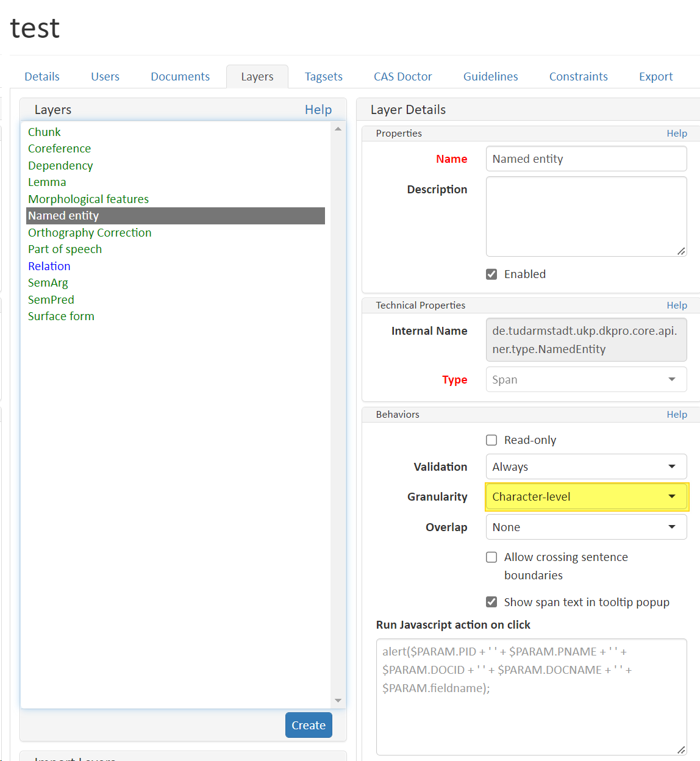This screenshot has height=761, width=700.
Task: Open the Validation dropdown
Action: pyautogui.click(x=585, y=466)
